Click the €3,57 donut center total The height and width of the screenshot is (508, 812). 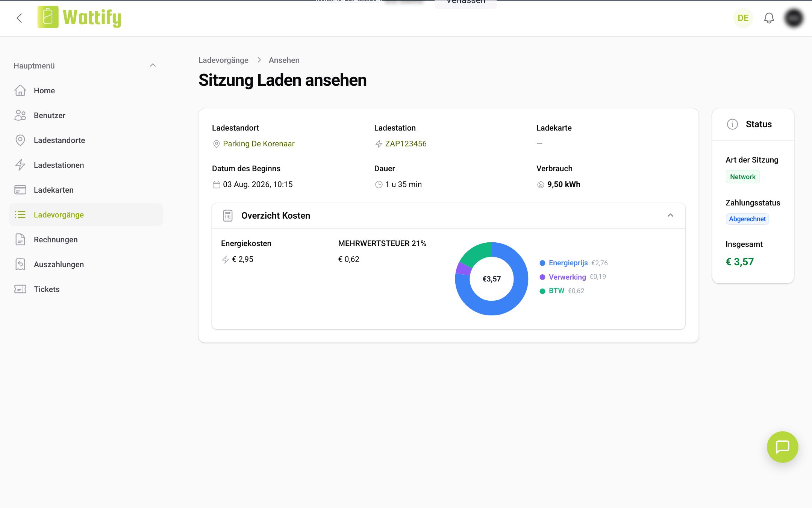(491, 279)
